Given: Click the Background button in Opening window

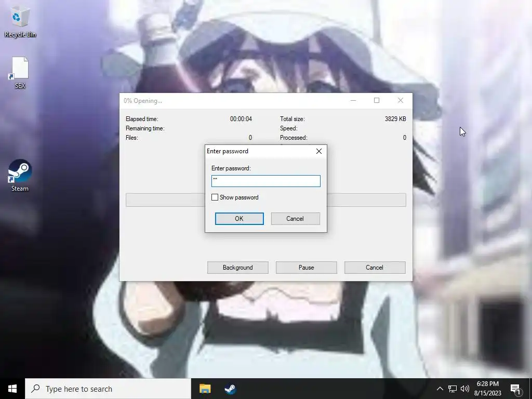Looking at the screenshot, I should tap(238, 268).
